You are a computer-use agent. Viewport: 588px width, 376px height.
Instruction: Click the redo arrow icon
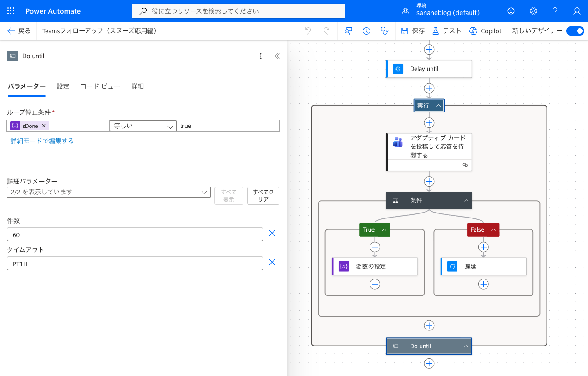326,31
